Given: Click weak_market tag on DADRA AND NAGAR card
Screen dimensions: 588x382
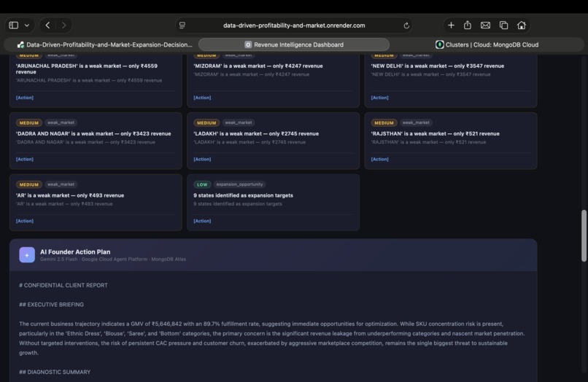Looking at the screenshot, I should [61, 122].
